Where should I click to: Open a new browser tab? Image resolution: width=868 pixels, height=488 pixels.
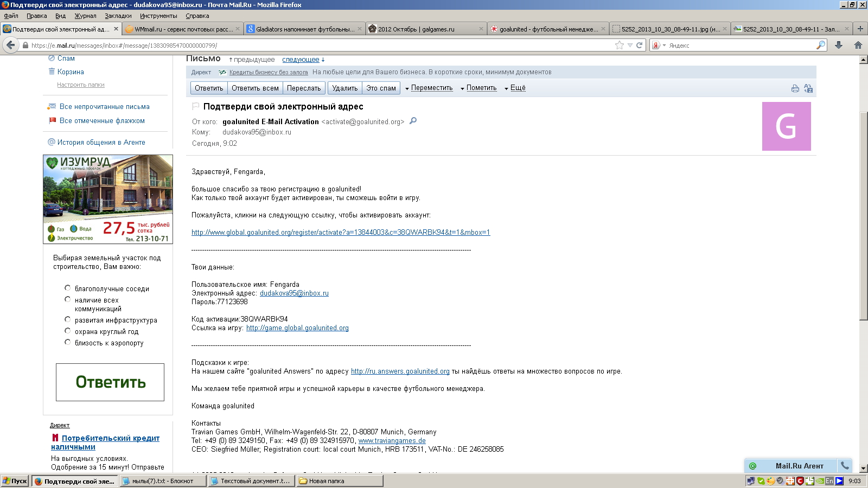pos(860,29)
